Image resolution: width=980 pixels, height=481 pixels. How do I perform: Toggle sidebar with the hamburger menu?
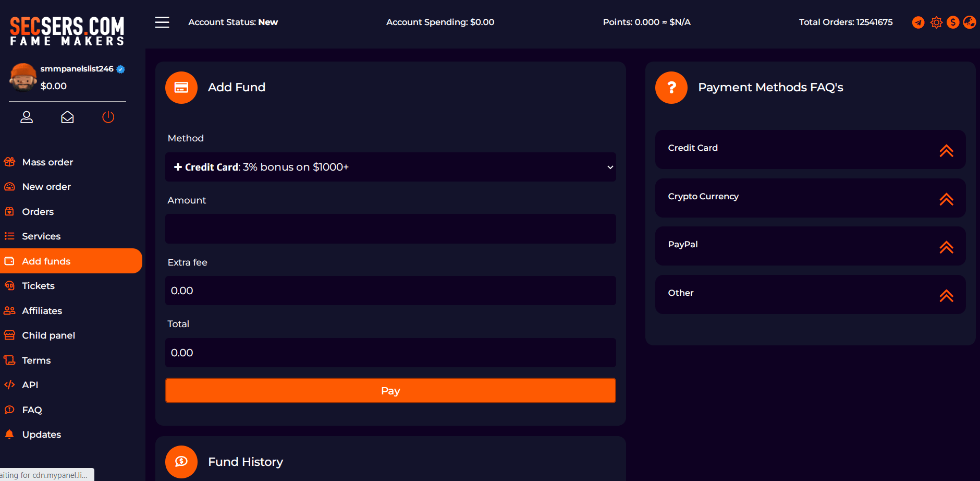(x=162, y=22)
